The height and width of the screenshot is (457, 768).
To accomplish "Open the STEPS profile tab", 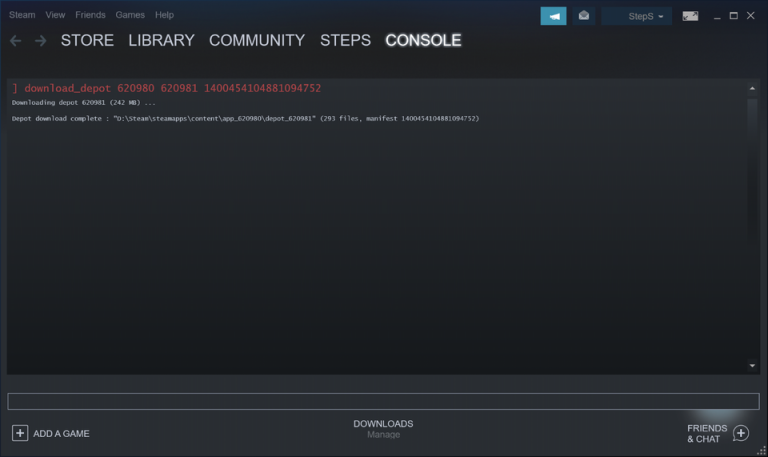I will click(345, 40).
